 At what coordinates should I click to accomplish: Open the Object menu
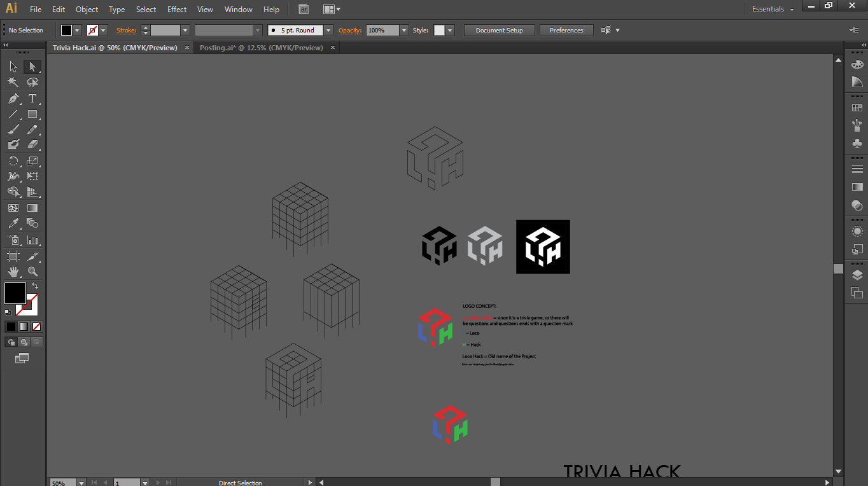[x=87, y=10]
